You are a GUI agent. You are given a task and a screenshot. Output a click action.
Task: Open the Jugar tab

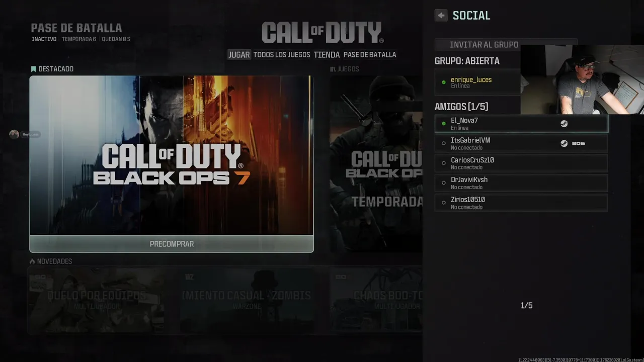click(239, 55)
